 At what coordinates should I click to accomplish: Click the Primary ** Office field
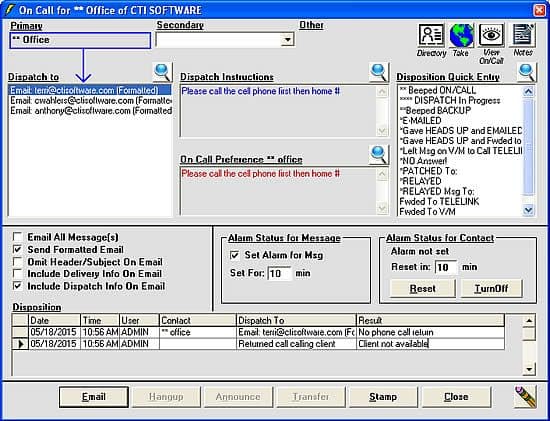[x=80, y=40]
